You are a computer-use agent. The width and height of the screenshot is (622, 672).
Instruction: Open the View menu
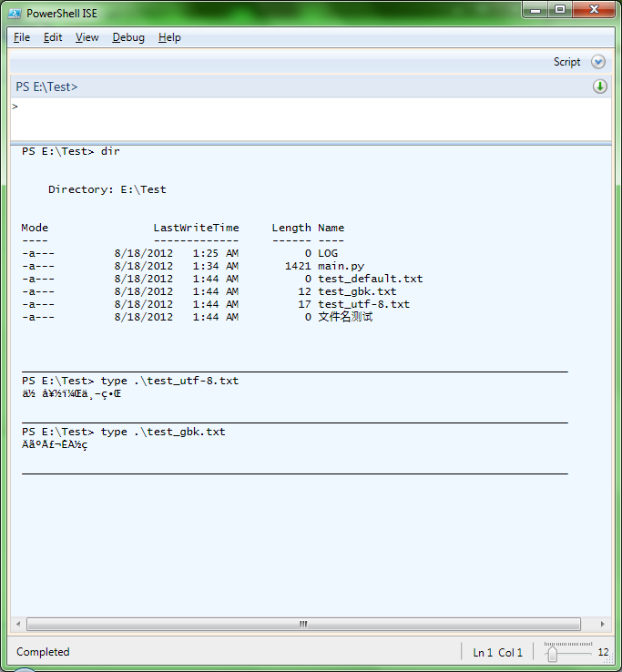(x=87, y=37)
